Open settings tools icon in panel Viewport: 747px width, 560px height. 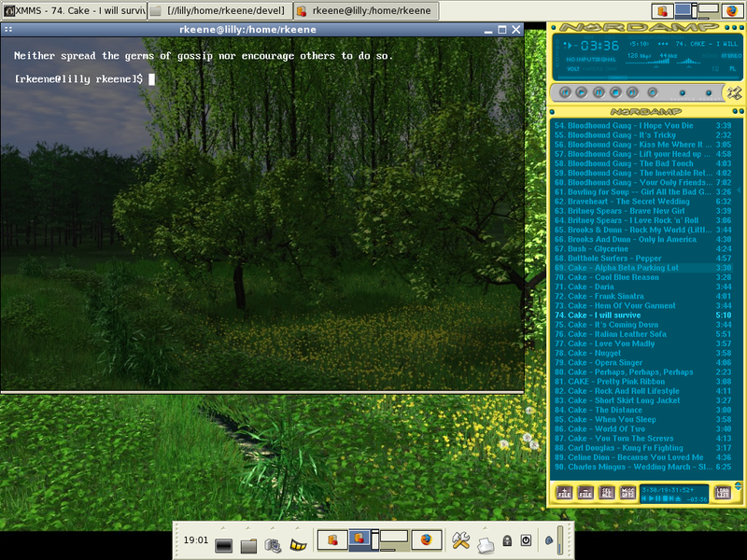click(x=460, y=540)
